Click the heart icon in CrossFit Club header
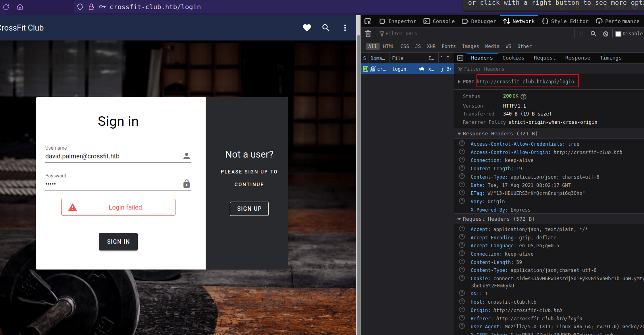 307,28
